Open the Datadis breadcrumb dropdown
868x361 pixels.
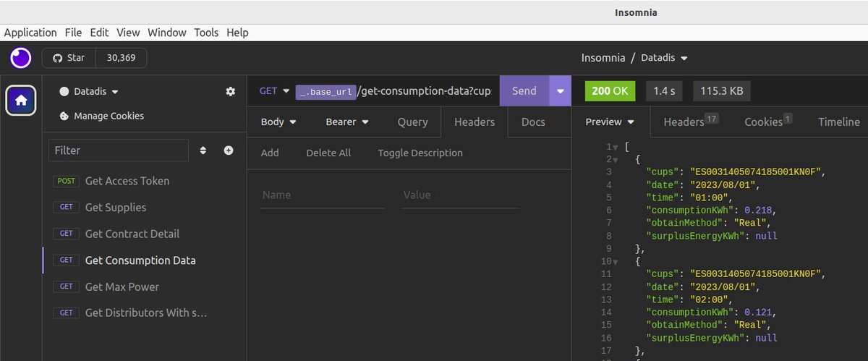tap(664, 58)
